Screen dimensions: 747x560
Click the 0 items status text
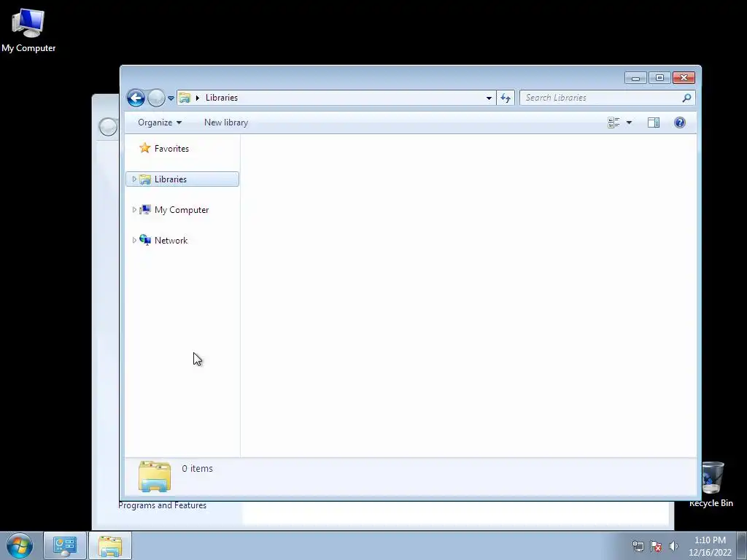click(x=197, y=469)
